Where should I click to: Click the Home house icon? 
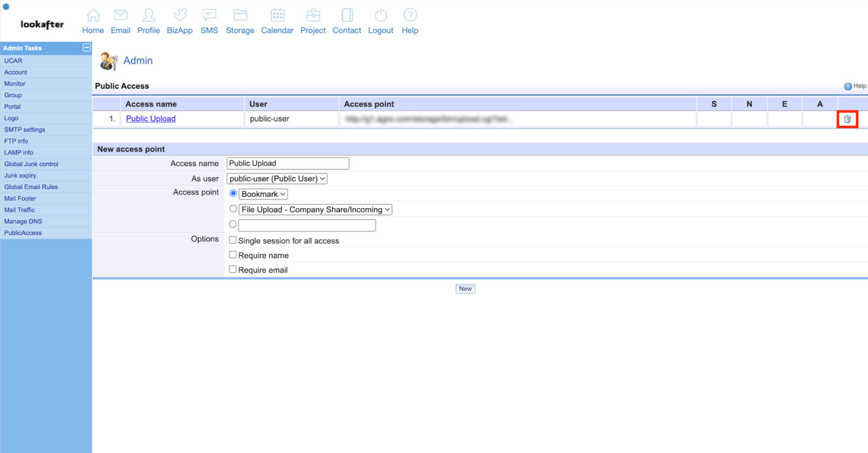click(x=93, y=16)
